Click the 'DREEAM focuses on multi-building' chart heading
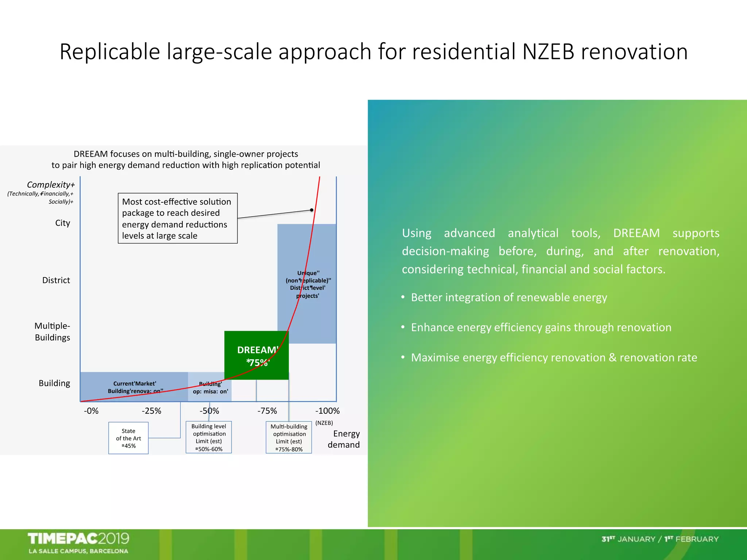 pos(186,159)
